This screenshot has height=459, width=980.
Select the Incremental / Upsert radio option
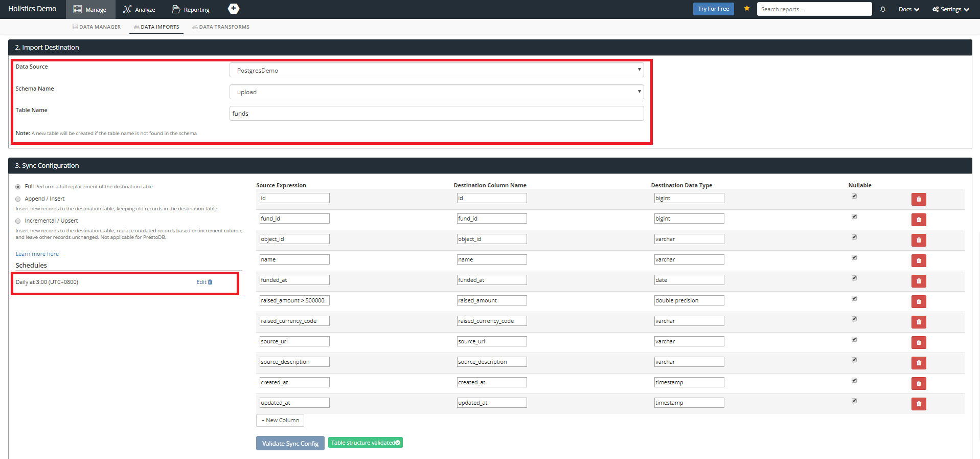[x=18, y=221]
